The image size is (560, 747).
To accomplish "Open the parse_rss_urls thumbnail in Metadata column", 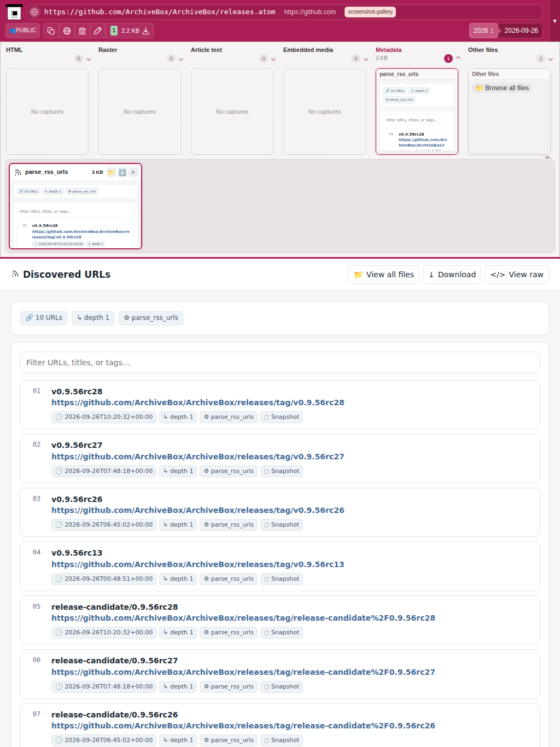I will 417,112.
